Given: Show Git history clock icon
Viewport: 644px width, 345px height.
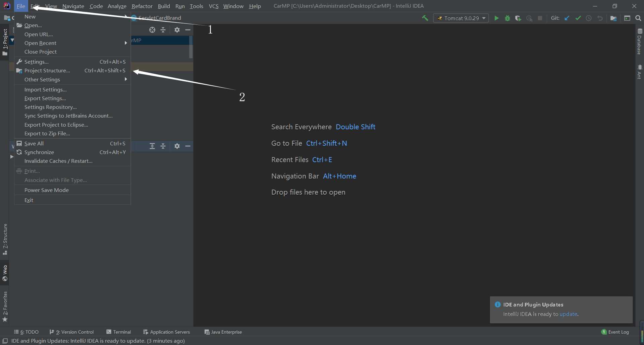Looking at the screenshot, I should [x=589, y=18].
